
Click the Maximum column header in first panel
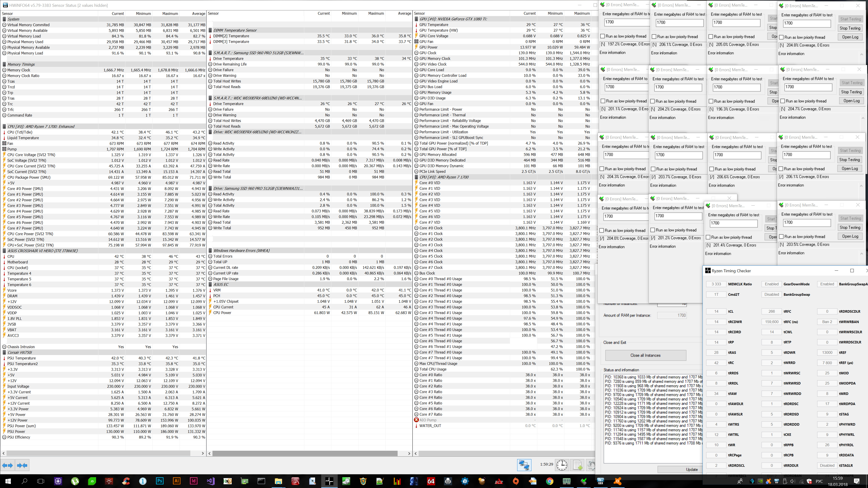170,14
